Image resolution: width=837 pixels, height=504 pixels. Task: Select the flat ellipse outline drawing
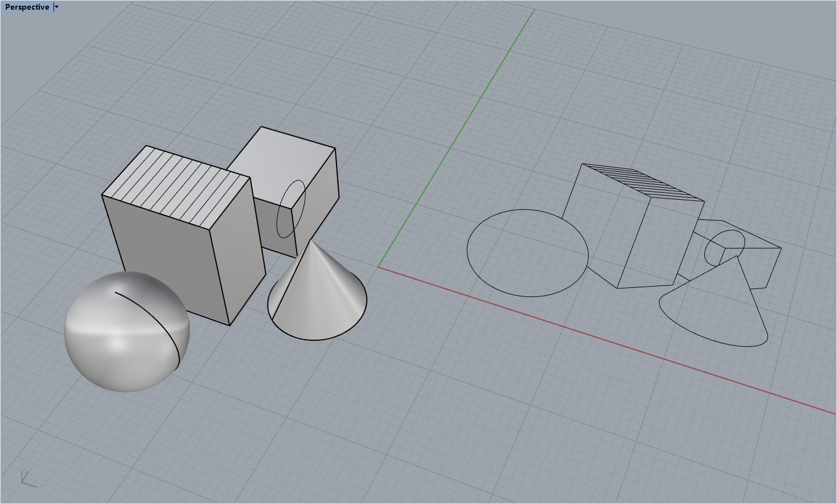[x=527, y=253]
